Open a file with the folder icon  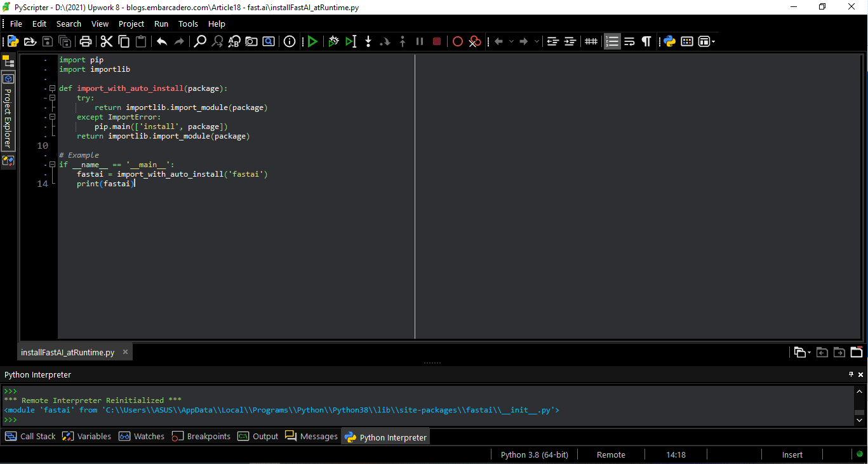(x=30, y=41)
